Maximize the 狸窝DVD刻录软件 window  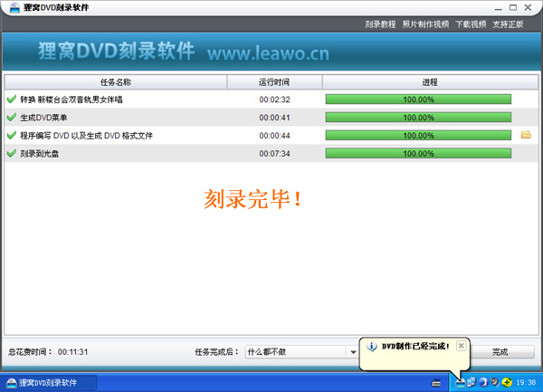(513, 7)
